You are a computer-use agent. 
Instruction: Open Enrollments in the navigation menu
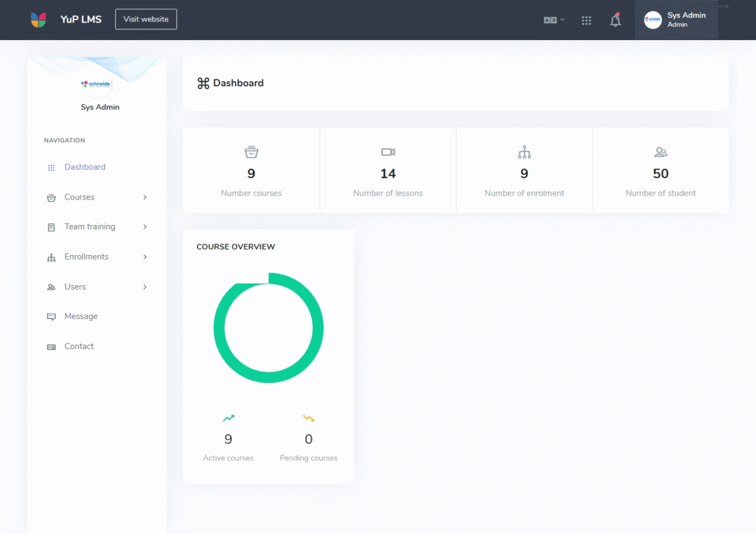click(x=86, y=257)
